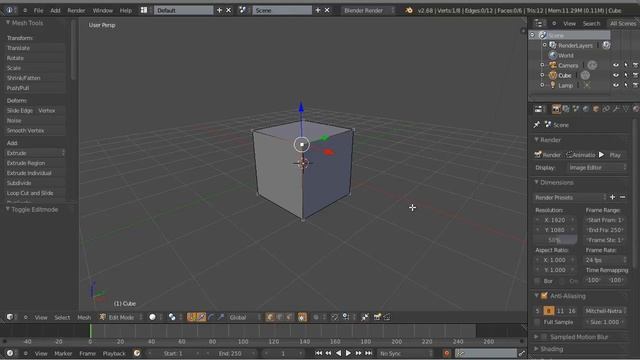This screenshot has height=360, width=640.
Task: Click the Subdivide button
Action: tap(35, 183)
